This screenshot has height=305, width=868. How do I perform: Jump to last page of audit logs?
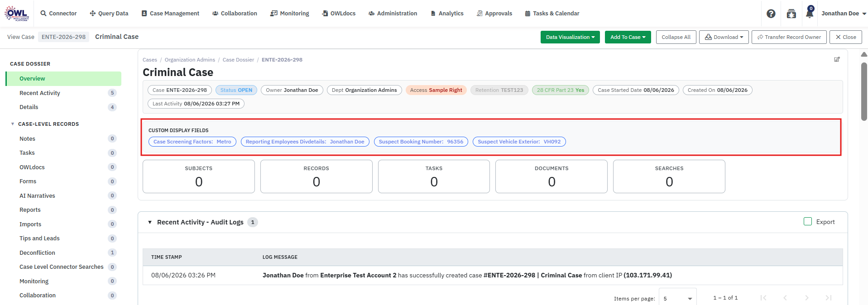coord(828,298)
